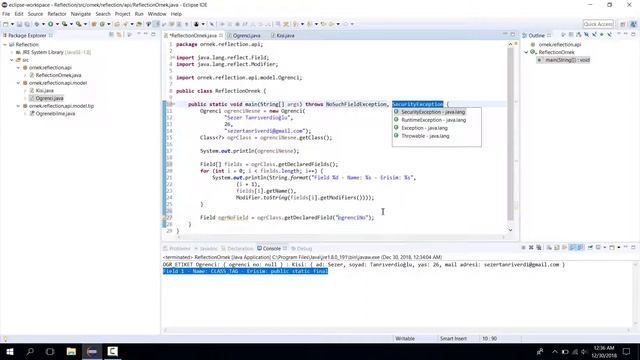The image size is (640, 360).
Task: Toggle Link with Editor in Package Explorer
Action: tap(119, 35)
